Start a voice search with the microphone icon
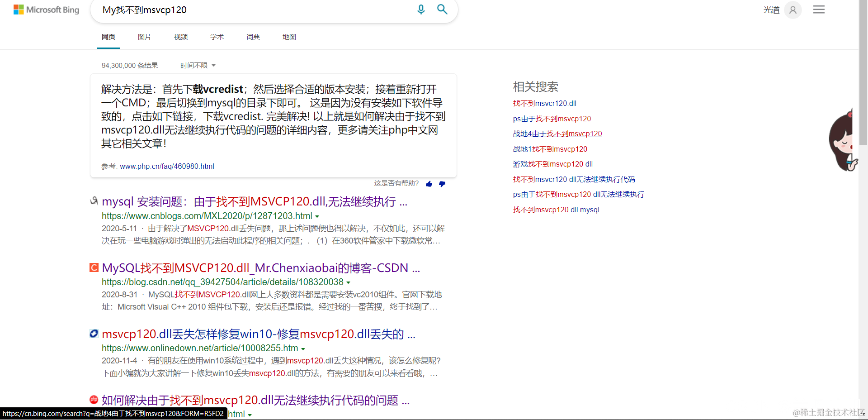 coord(421,10)
